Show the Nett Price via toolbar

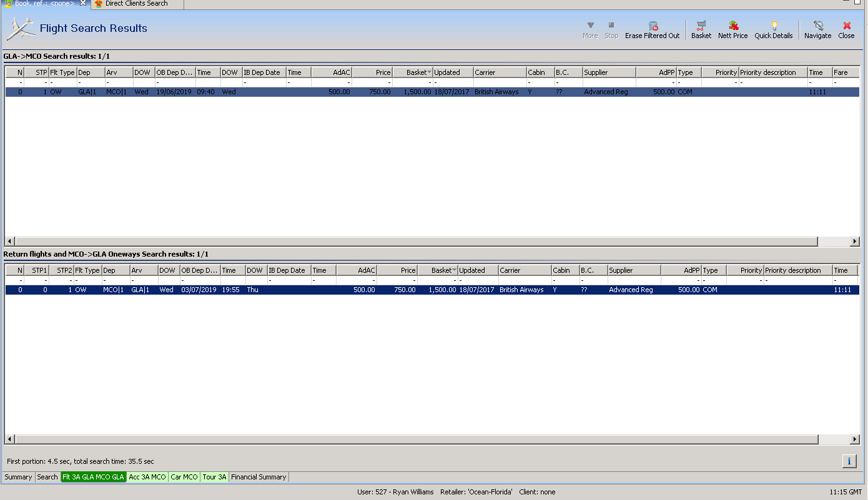[x=733, y=30]
